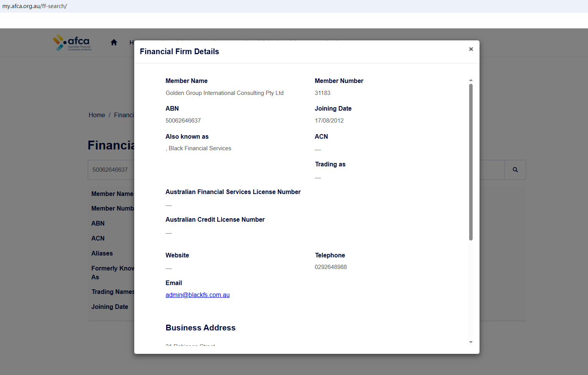Viewport: 588px width, 375px height.
Task: Click the joining date 17/08/2012
Action: tap(329, 121)
